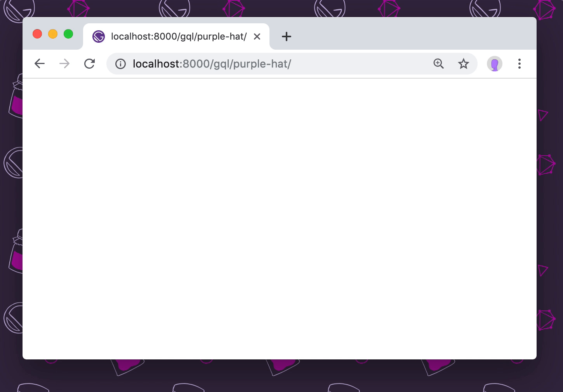563x392 pixels.
Task: Click the zoom magnifier in the address bar
Action: click(x=438, y=63)
